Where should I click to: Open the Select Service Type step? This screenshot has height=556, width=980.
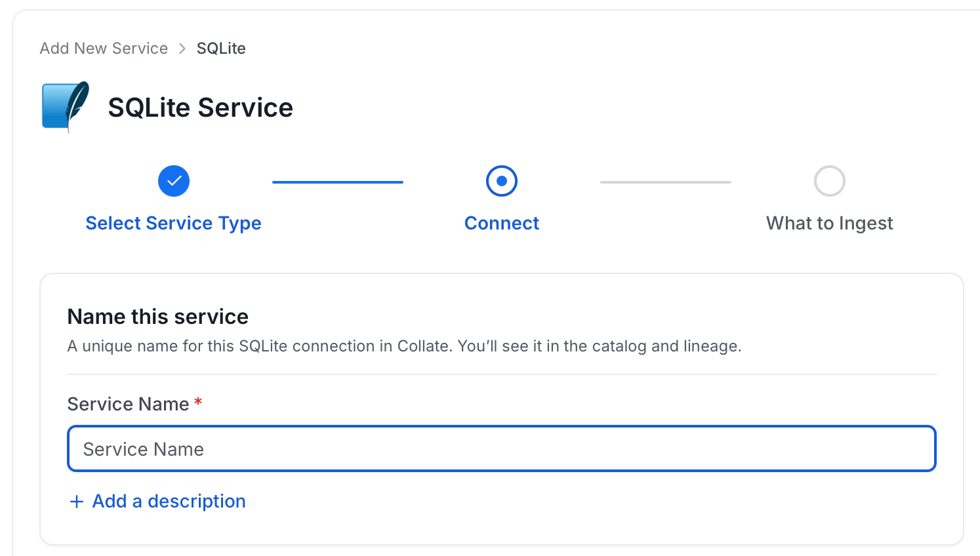(x=174, y=223)
